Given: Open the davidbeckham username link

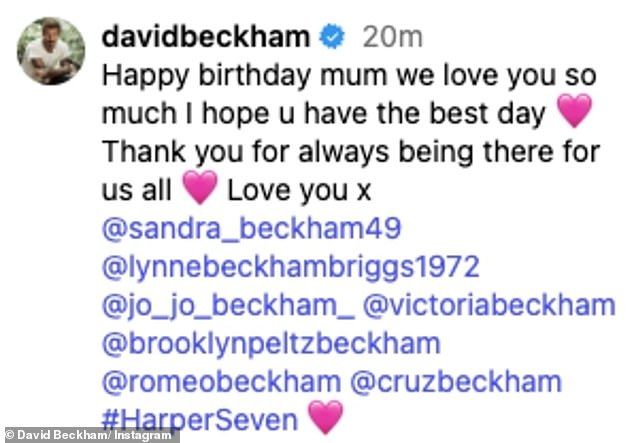Looking at the screenshot, I should click(x=205, y=39).
